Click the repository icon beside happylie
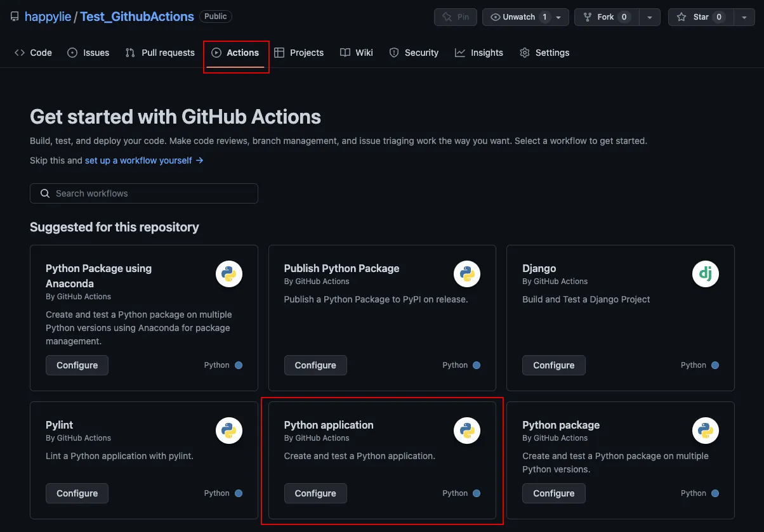764x532 pixels. [x=15, y=16]
